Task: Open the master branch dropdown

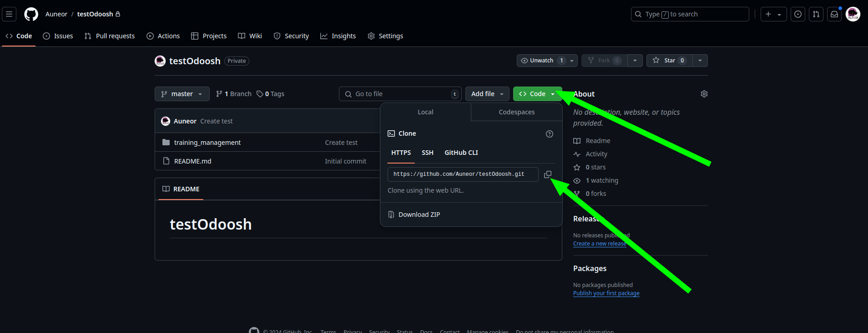Action: coord(182,94)
